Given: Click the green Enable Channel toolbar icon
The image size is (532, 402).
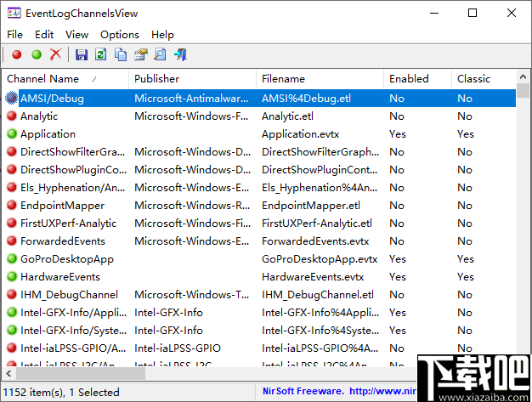Looking at the screenshot, I should tap(37, 54).
